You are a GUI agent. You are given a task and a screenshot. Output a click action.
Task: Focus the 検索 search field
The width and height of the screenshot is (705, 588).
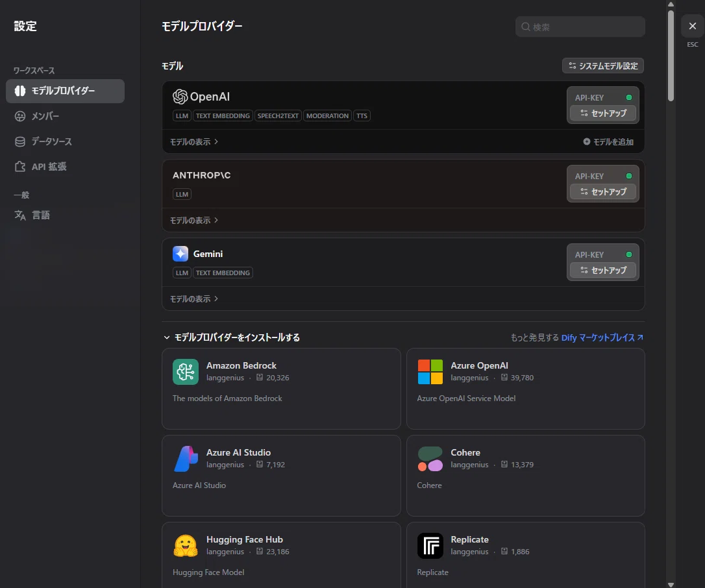coord(580,27)
